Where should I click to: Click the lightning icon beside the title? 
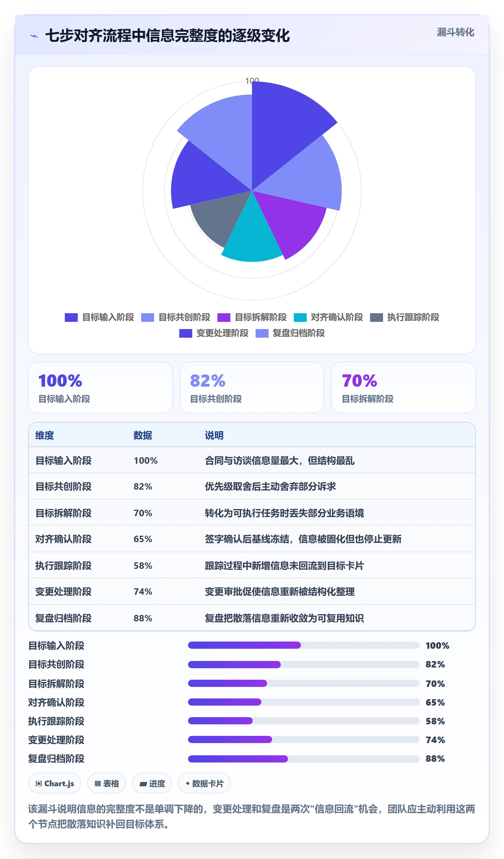pyautogui.click(x=34, y=36)
